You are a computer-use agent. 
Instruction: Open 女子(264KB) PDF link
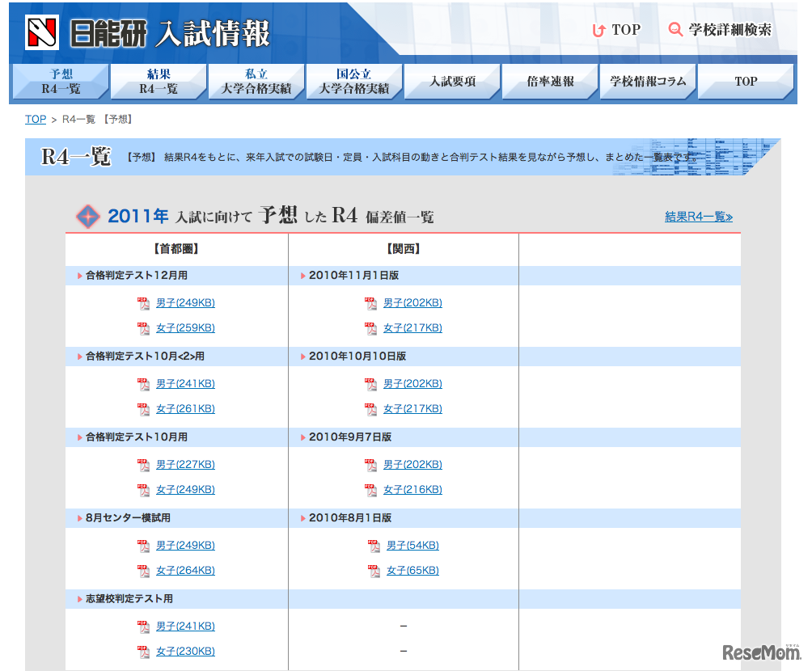(185, 570)
